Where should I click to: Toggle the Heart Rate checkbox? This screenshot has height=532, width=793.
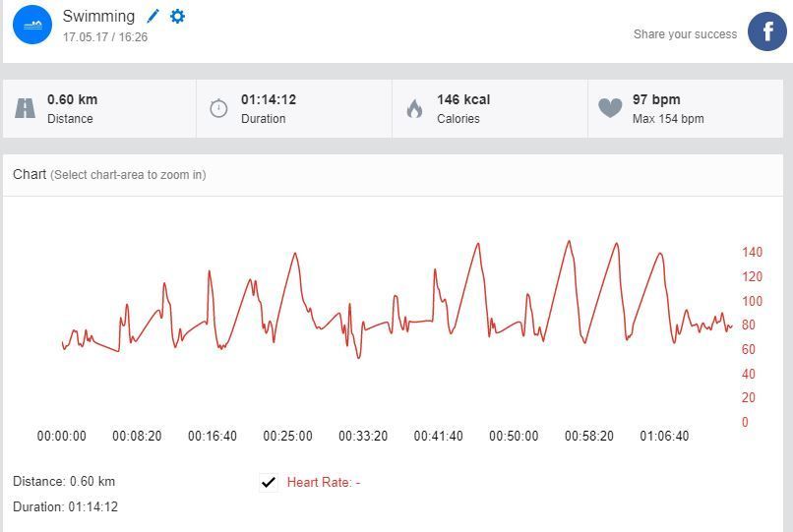click(x=269, y=482)
